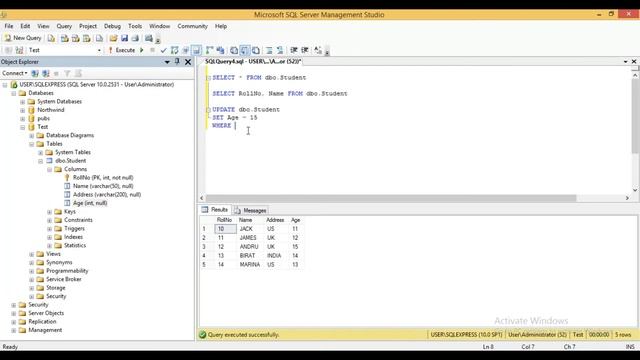Collapse the Columns folder
This screenshot has height=360, width=640.
coord(49,169)
